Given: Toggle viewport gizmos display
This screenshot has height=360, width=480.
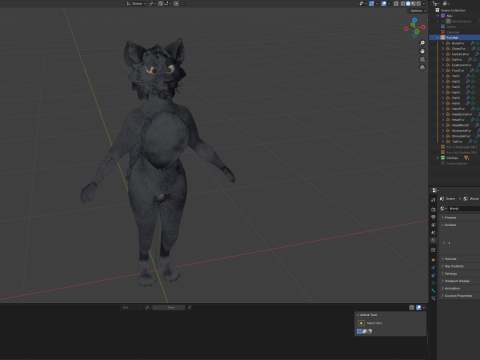Looking at the screenshot, I should point(371,3).
